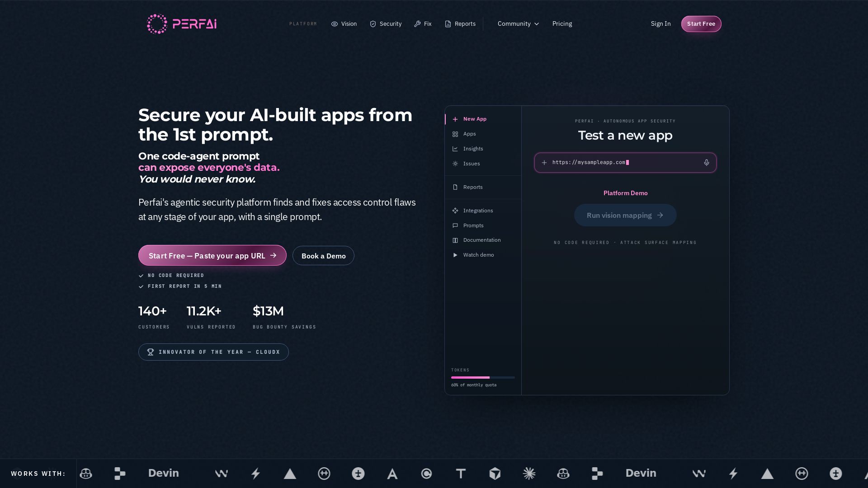
Task: Click the "11.2K+" vulns reported figure
Action: (x=204, y=311)
